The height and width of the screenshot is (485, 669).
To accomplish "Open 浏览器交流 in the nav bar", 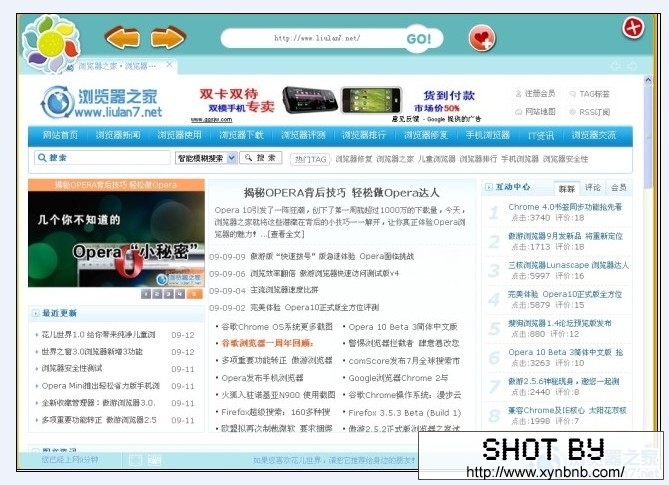I will coord(593,135).
